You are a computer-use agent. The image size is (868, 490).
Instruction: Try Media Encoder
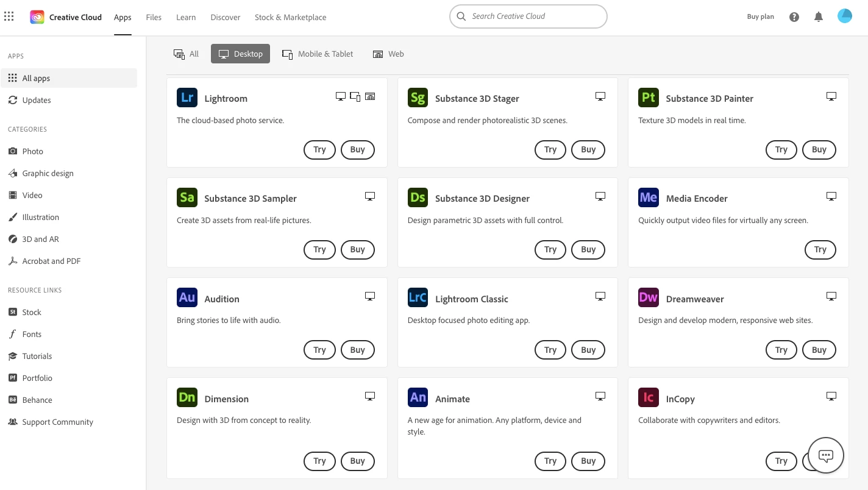click(x=820, y=249)
